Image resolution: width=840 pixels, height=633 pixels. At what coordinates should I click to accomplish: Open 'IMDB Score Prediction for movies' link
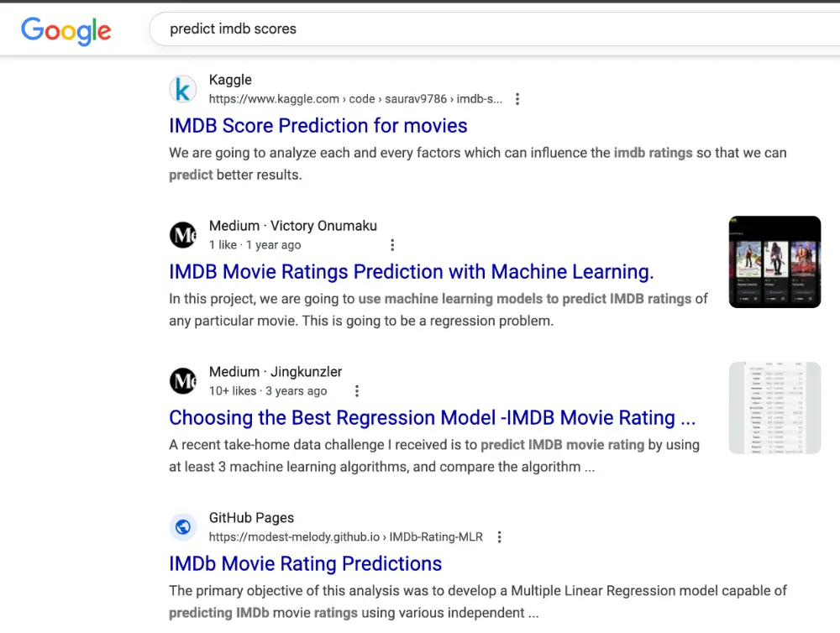pos(318,126)
